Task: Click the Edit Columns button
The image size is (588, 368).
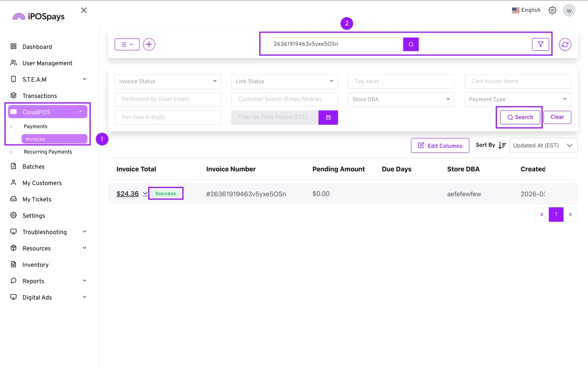Action: (x=440, y=146)
